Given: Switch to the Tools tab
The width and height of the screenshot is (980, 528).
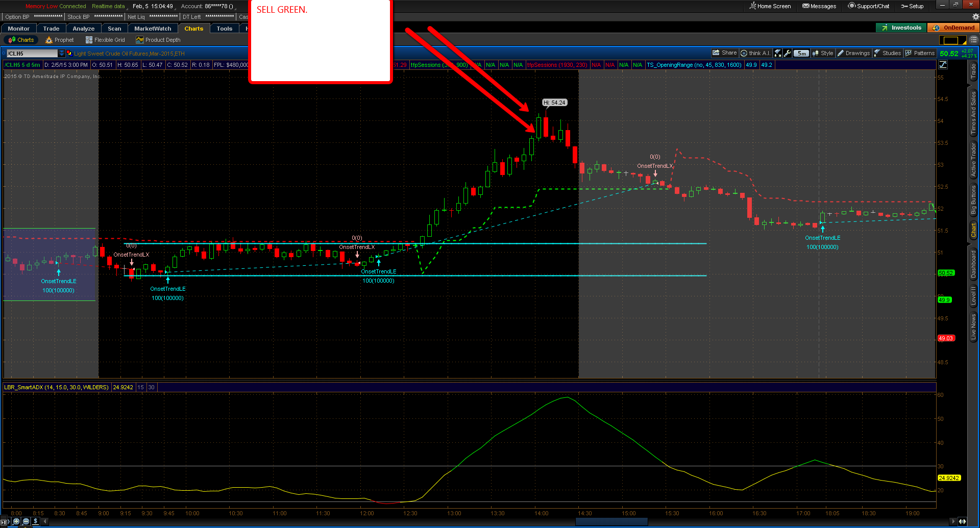Looking at the screenshot, I should click(224, 29).
